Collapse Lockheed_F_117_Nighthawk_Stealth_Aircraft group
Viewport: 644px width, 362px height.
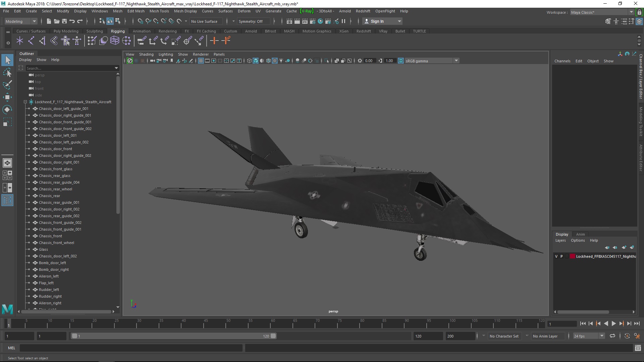[x=25, y=102]
